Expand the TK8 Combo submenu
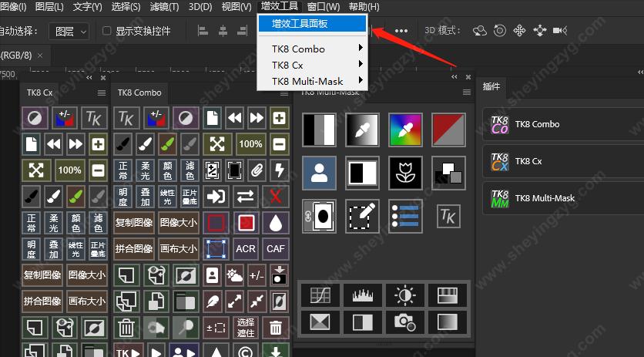The height and width of the screenshot is (357, 644). [312, 49]
